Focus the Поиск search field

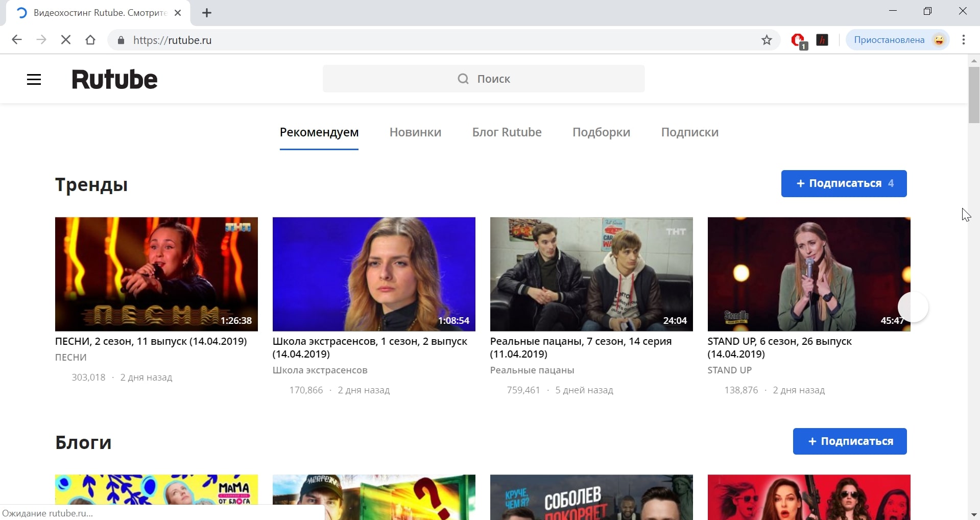[x=483, y=79]
